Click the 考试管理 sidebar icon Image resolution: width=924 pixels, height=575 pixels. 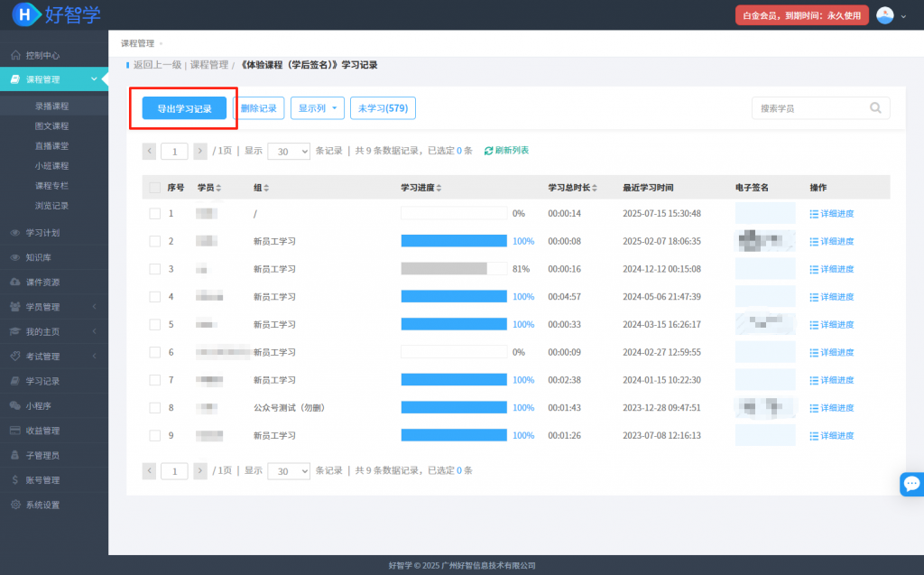tap(15, 357)
